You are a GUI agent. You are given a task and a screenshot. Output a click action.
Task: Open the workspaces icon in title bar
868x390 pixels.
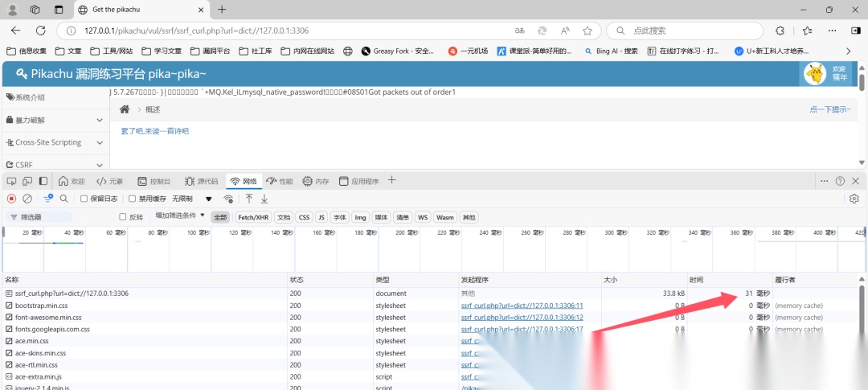(x=35, y=10)
